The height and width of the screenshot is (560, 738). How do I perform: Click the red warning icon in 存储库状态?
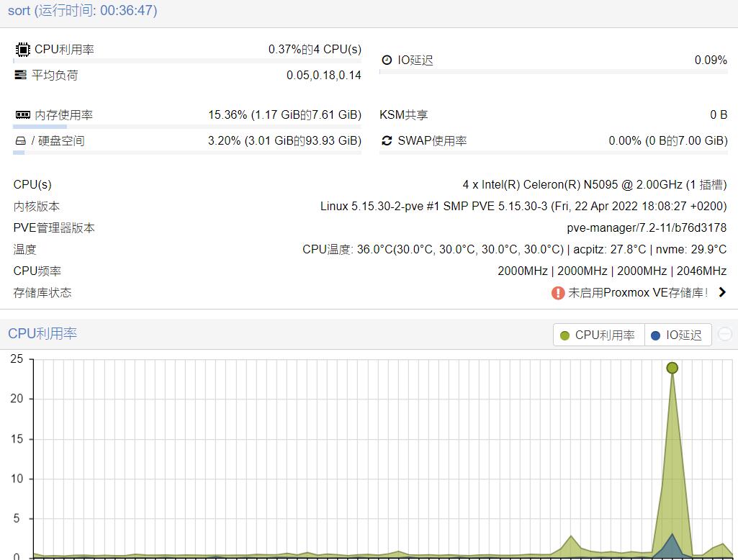pyautogui.click(x=558, y=293)
